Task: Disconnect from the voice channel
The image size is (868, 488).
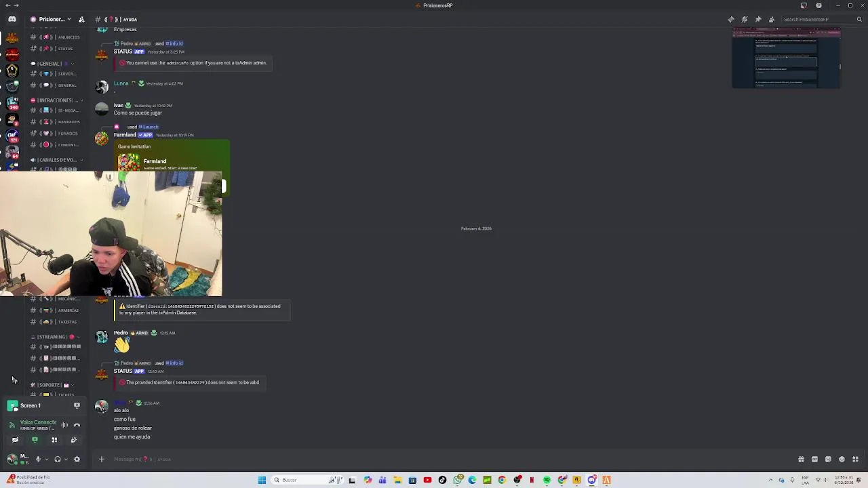Action: [x=77, y=425]
